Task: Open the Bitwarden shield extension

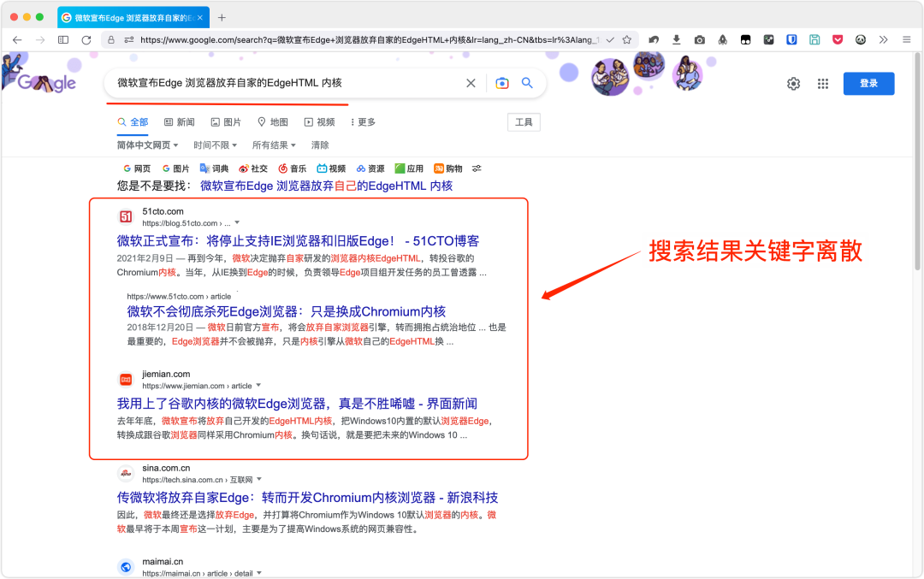Action: tap(791, 40)
